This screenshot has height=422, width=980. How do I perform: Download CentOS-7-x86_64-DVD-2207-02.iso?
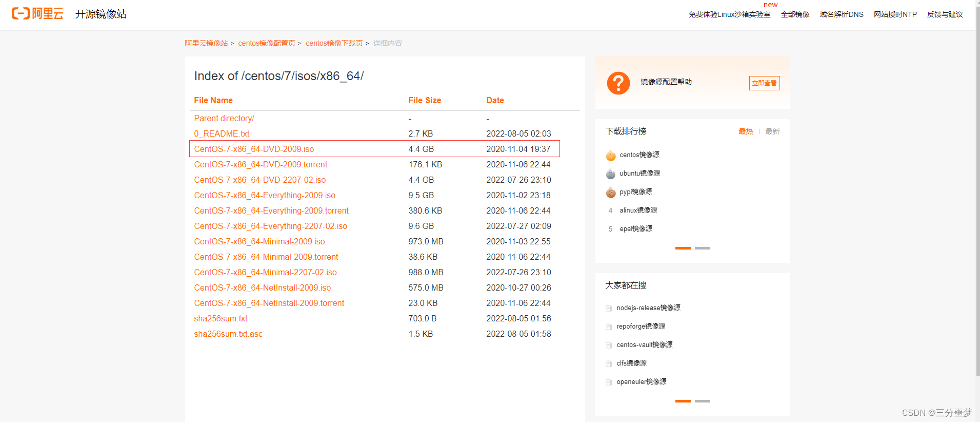pos(260,180)
